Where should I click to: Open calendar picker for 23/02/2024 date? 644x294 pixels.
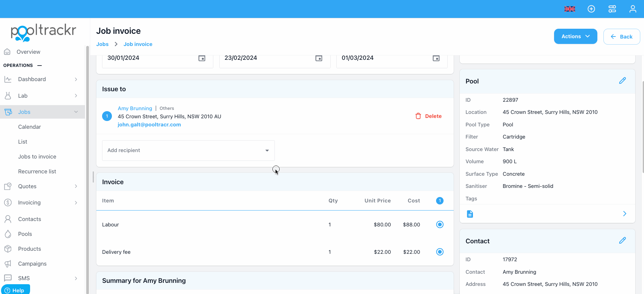coord(319,58)
